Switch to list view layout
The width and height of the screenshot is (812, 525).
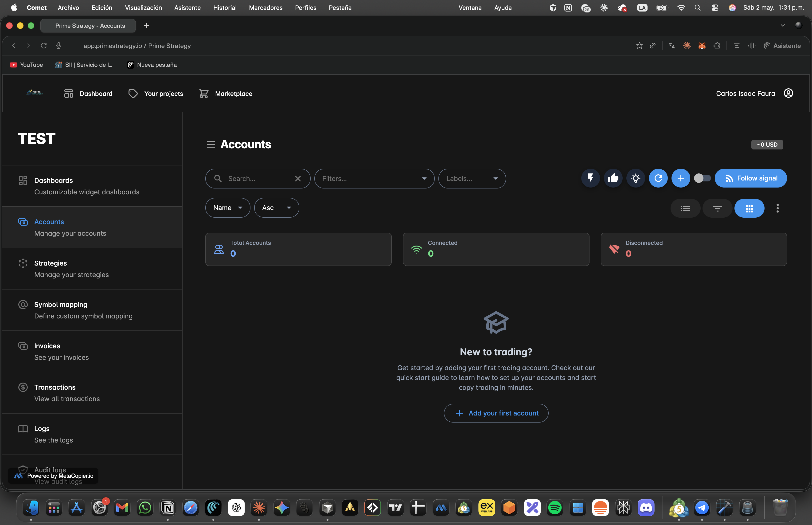point(685,208)
